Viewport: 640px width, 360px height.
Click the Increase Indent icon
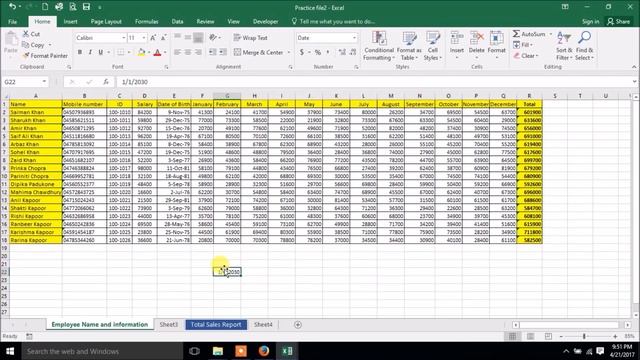click(x=223, y=52)
